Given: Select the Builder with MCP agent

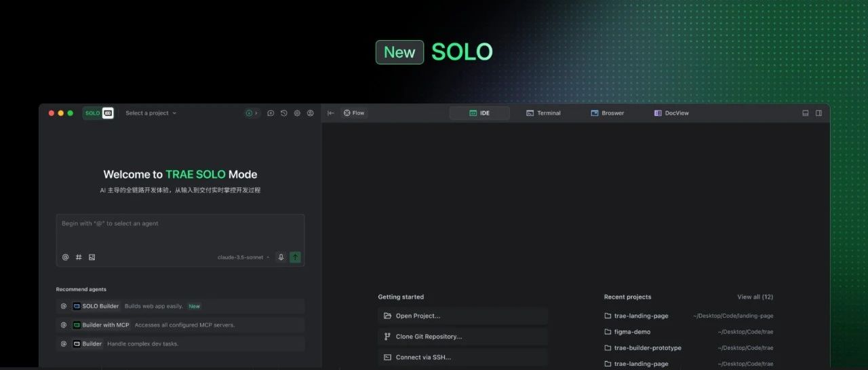Looking at the screenshot, I should 180,325.
